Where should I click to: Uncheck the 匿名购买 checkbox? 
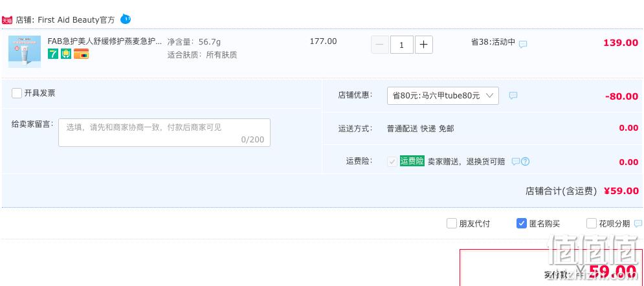[522, 224]
